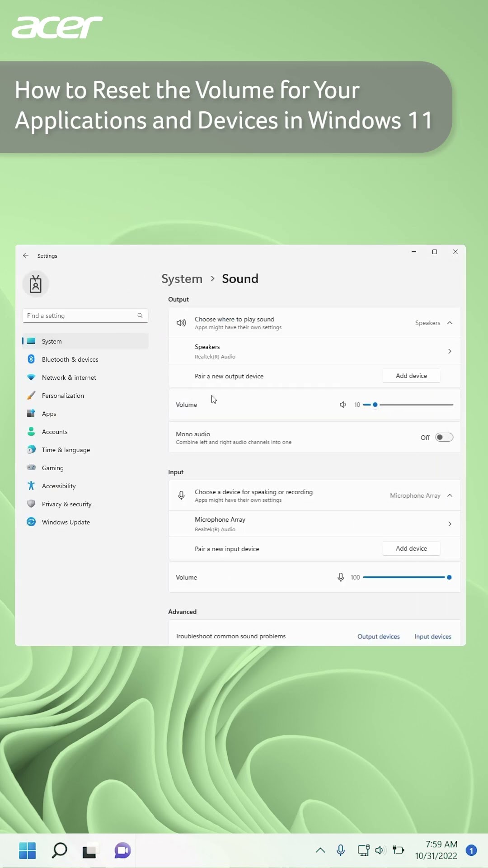
Task: Troubleshoot Input devices link
Action: pyautogui.click(x=433, y=637)
